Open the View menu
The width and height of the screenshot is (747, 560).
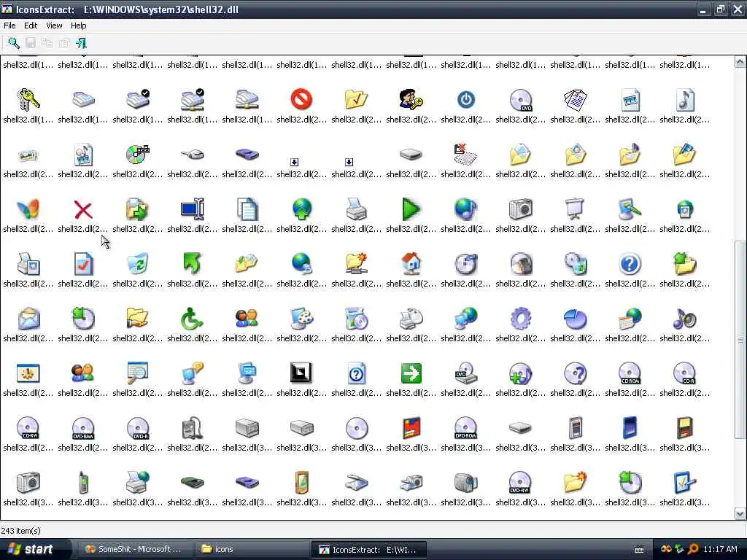(54, 26)
